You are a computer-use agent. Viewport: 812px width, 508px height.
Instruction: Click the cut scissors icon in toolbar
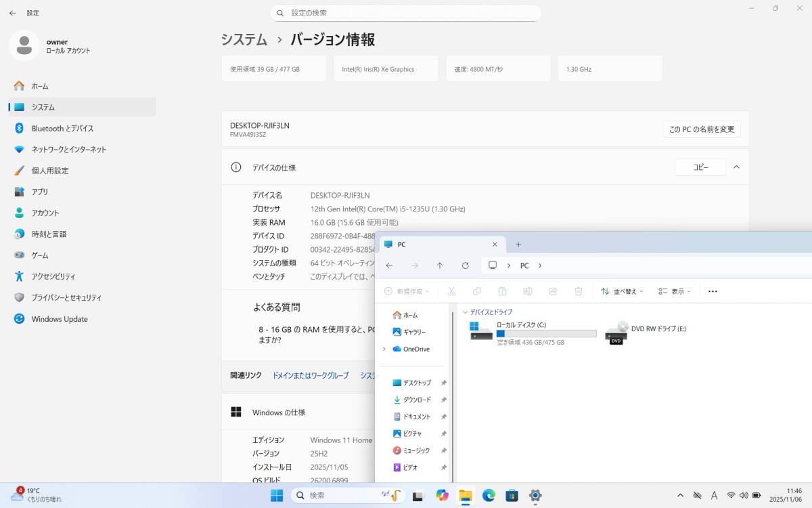pos(451,291)
